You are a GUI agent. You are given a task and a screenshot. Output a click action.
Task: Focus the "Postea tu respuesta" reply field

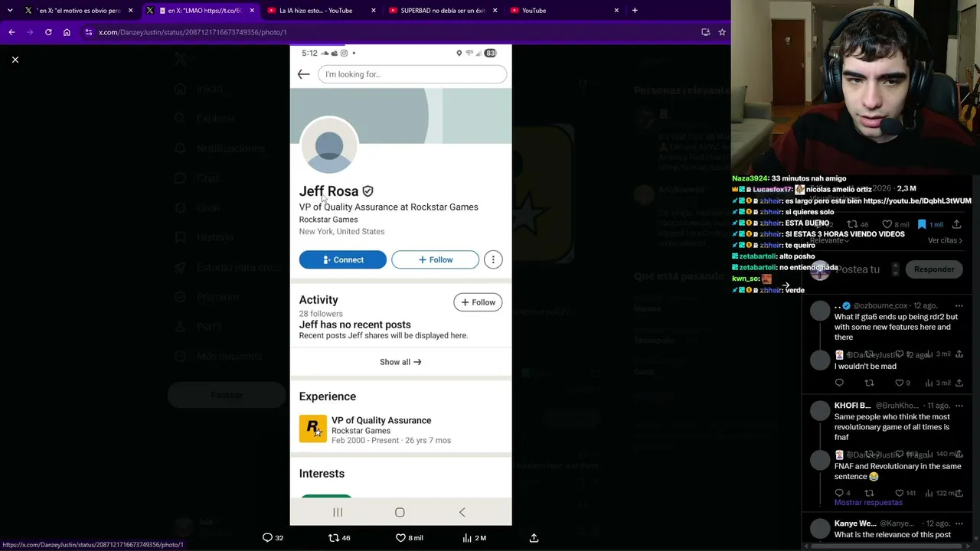(857, 269)
